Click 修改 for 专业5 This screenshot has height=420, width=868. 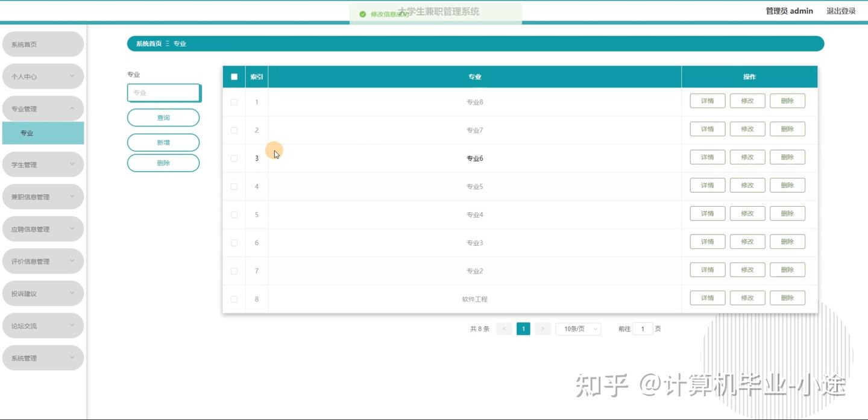point(747,185)
